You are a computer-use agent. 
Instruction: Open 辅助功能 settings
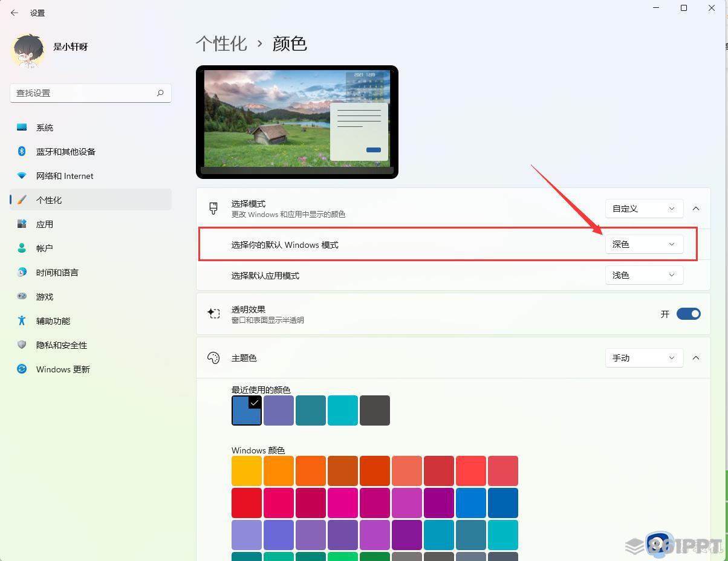coord(91,321)
